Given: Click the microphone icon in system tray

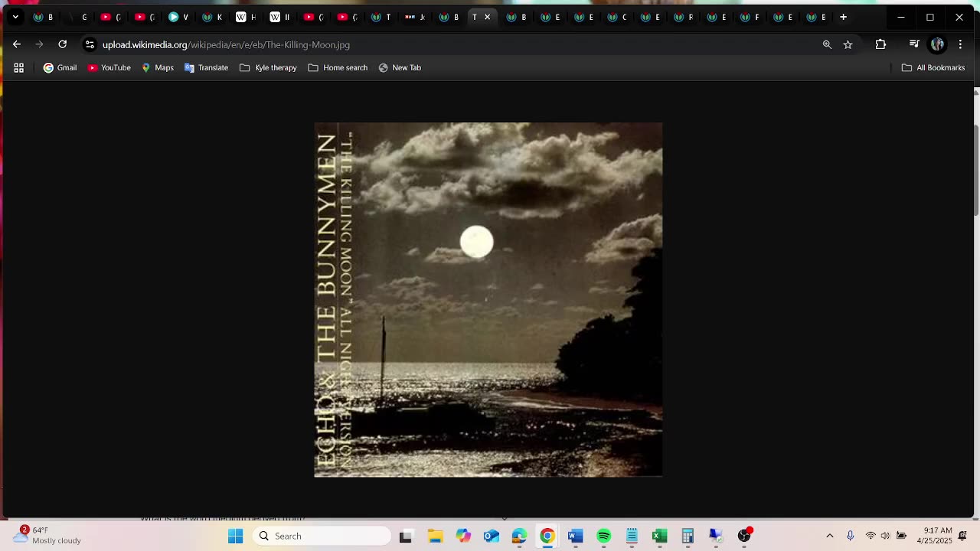Looking at the screenshot, I should 850,536.
